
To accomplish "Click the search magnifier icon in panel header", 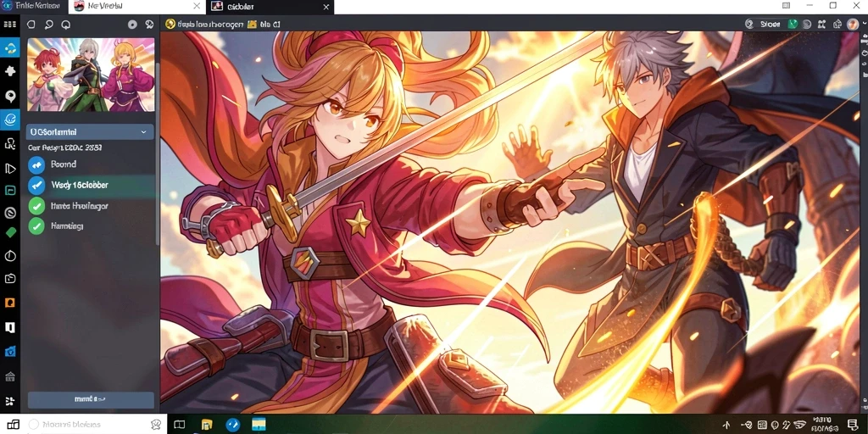I will 48,25.
